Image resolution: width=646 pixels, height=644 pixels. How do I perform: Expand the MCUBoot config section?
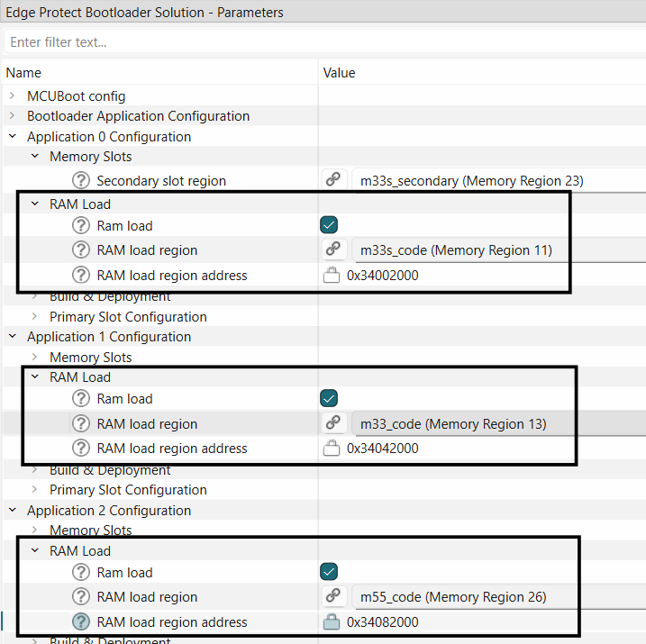tap(13, 96)
